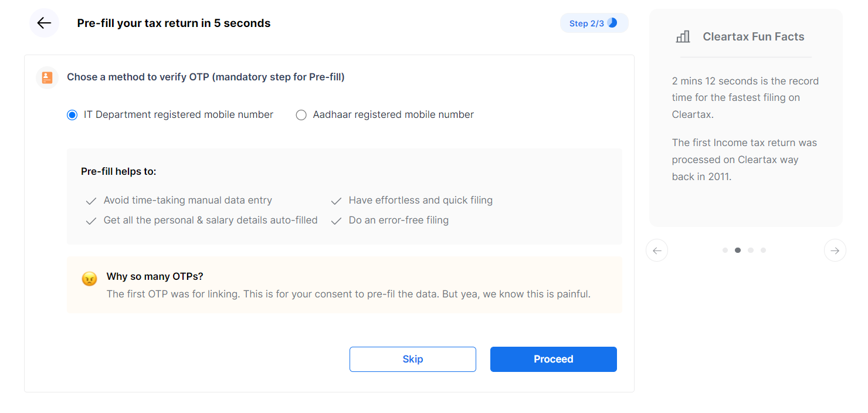Select 'Aadhaar registered mobile number'
This screenshot has width=868, height=413.
tap(301, 114)
